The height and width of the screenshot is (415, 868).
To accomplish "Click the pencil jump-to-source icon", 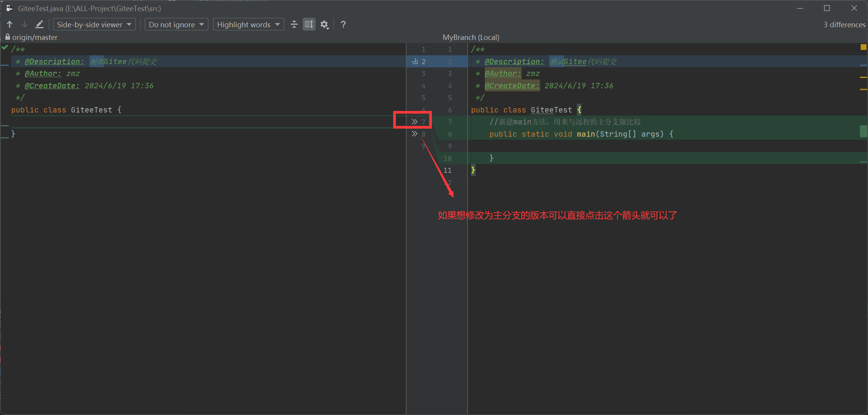I will [40, 25].
